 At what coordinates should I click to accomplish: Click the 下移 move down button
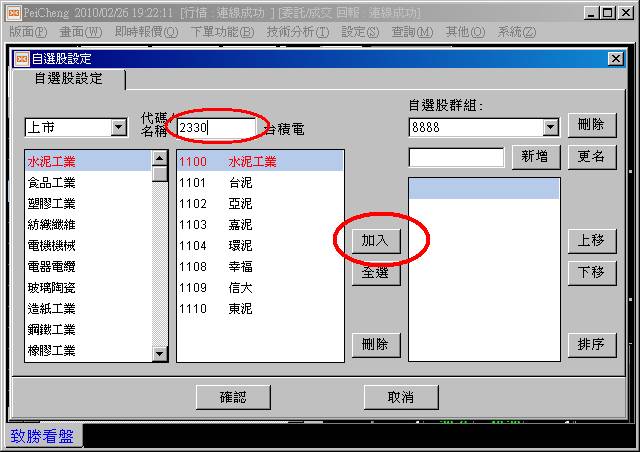coord(591,272)
